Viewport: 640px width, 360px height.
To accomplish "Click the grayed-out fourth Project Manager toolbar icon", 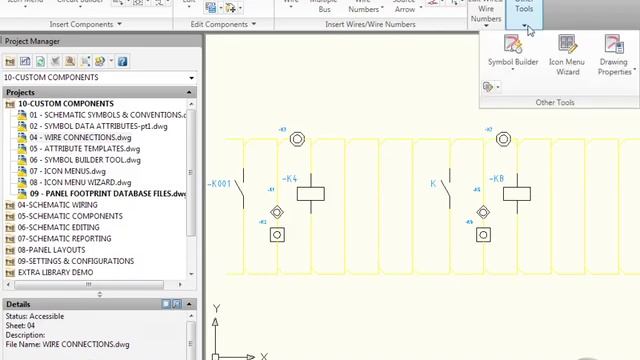I will pyautogui.click(x=55, y=62).
